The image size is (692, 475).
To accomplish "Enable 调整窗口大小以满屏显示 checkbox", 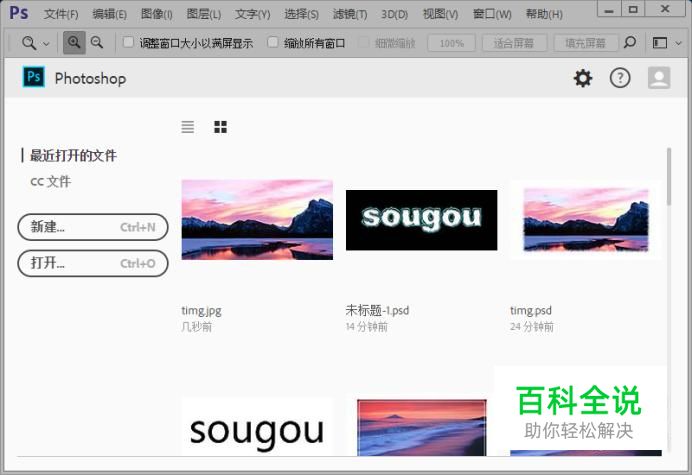I will 128,42.
